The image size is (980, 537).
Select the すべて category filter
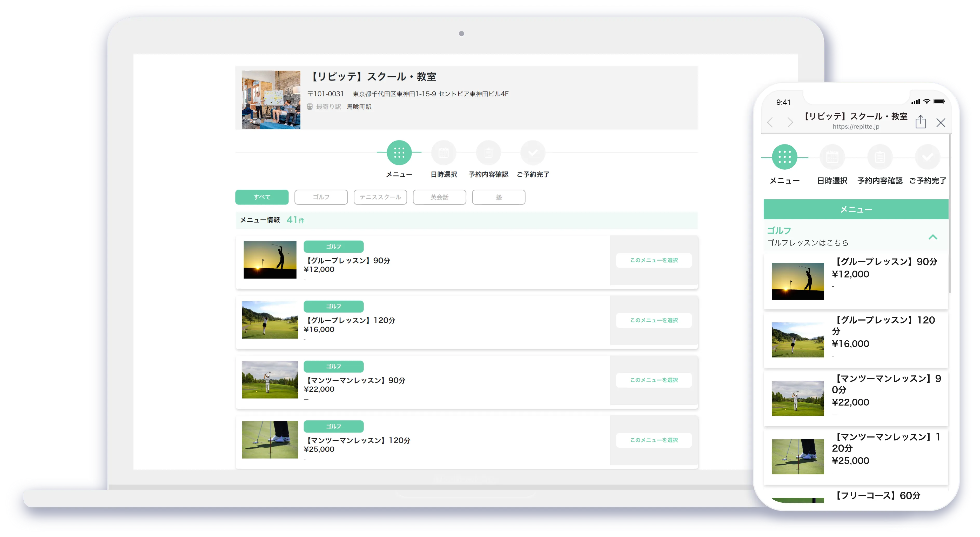[262, 197]
